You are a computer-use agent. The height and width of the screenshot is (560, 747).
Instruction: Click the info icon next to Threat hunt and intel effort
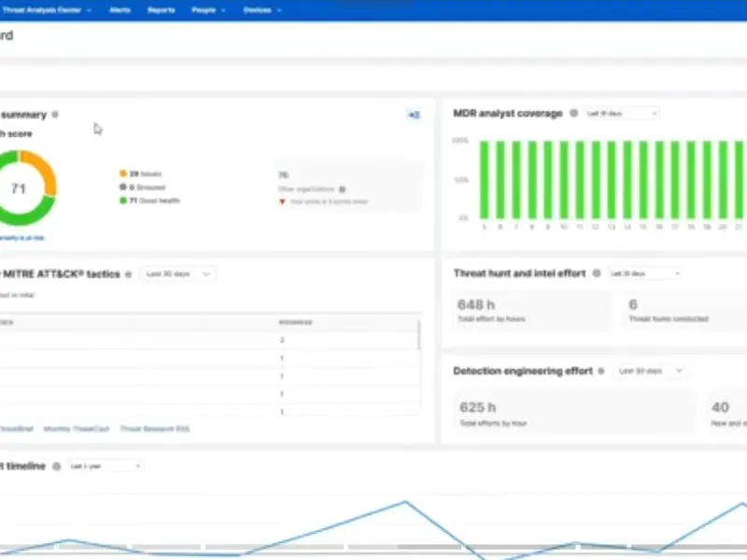coord(596,273)
